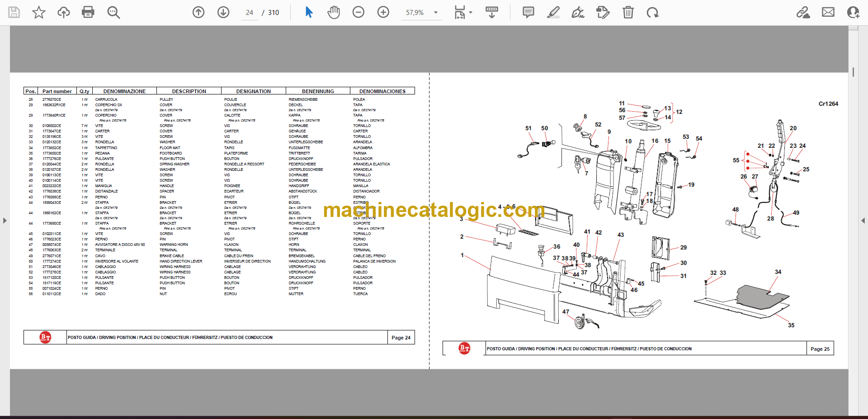This screenshot has width=868, height=419.
Task: Bookmark this document with the star
Action: click(x=39, y=12)
